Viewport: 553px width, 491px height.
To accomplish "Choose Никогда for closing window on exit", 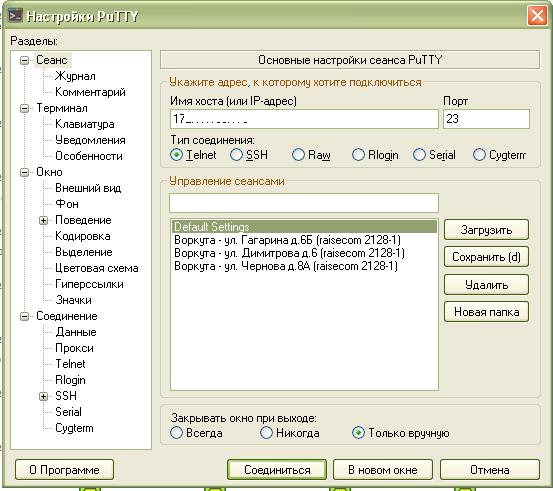I will click(266, 432).
